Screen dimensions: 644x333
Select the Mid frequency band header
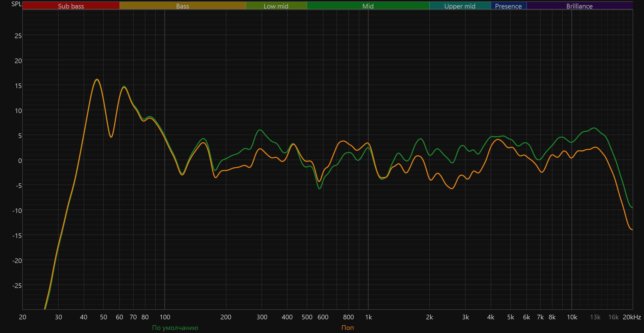pos(368,6)
